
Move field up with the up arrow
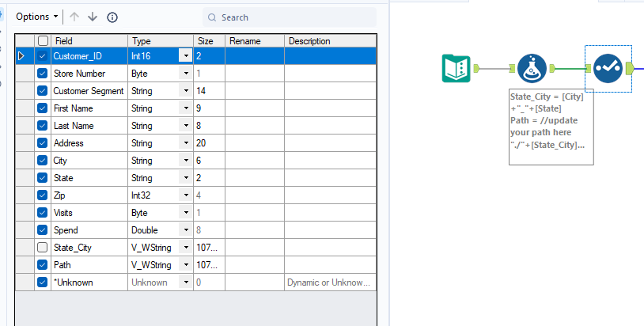74,17
